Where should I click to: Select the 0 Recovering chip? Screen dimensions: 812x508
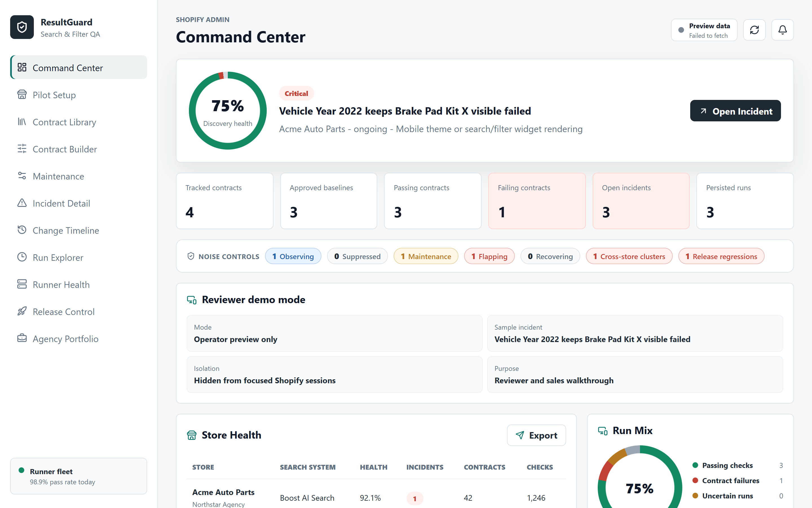[550, 256]
